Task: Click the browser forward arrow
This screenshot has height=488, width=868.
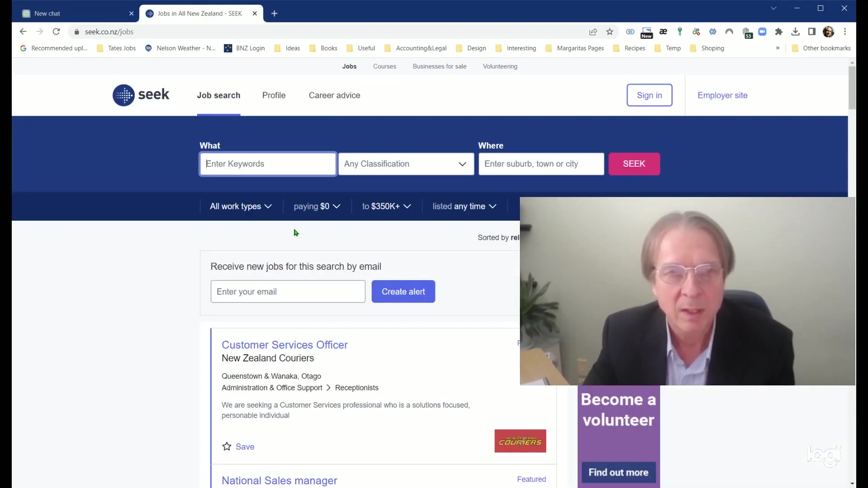Action: pyautogui.click(x=40, y=32)
